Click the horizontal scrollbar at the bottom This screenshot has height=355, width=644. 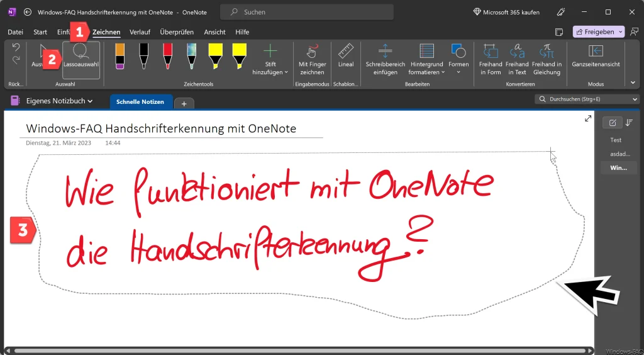pyautogui.click(x=299, y=351)
